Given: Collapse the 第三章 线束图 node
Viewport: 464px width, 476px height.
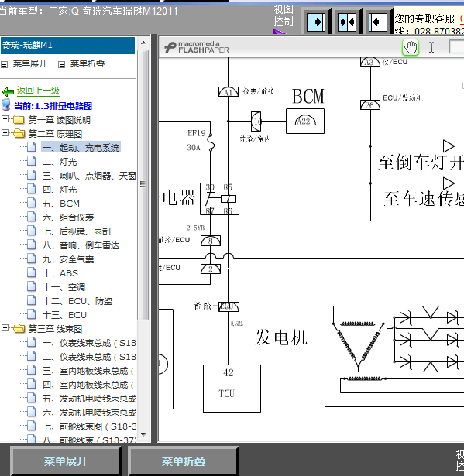Looking at the screenshot, I should point(5,327).
